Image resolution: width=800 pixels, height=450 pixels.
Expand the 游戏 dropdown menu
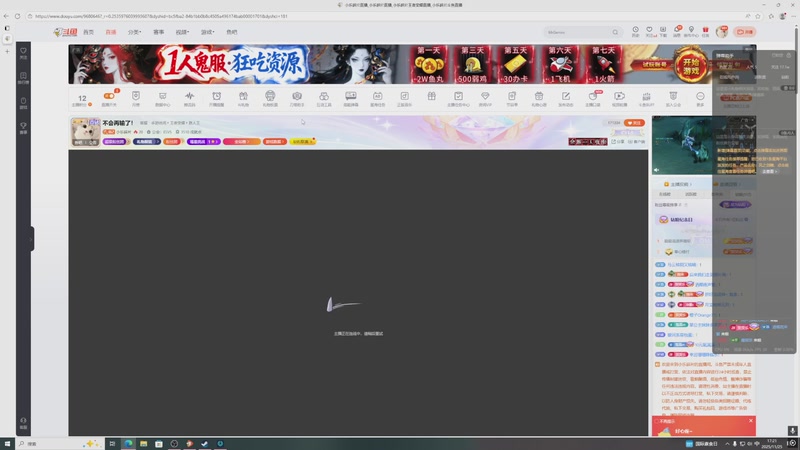(207, 32)
